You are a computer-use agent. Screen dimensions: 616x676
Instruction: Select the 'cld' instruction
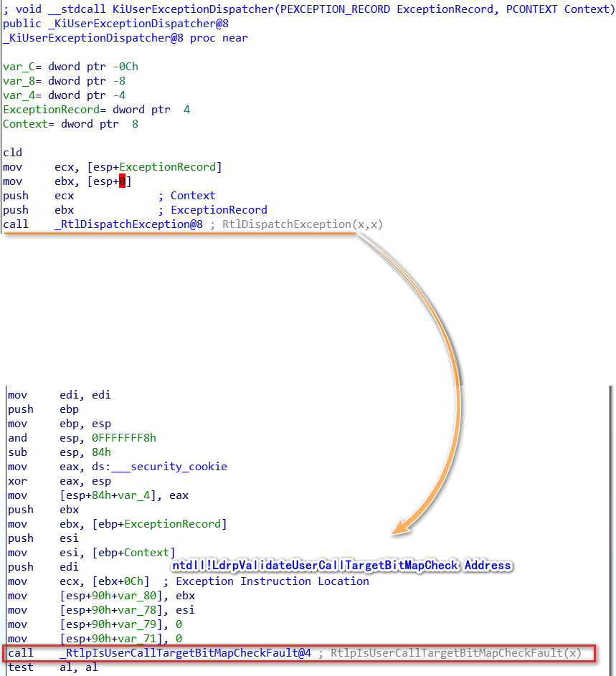pos(12,153)
